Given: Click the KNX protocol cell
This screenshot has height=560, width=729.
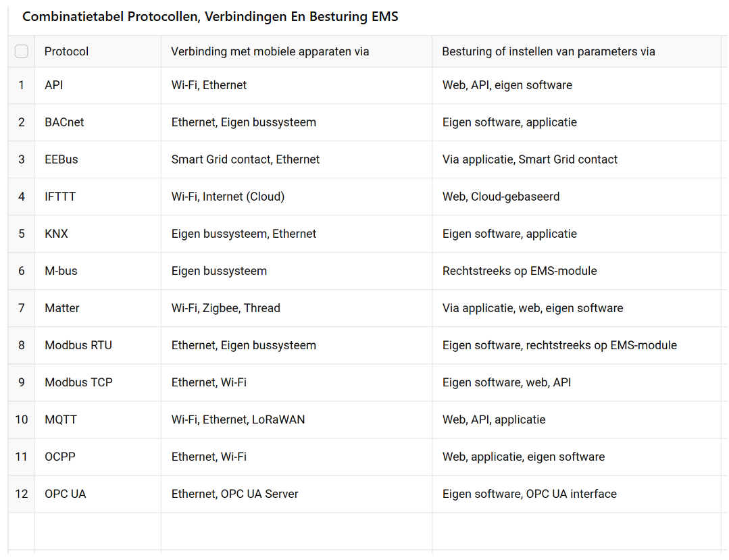Looking at the screenshot, I should click(x=98, y=234).
